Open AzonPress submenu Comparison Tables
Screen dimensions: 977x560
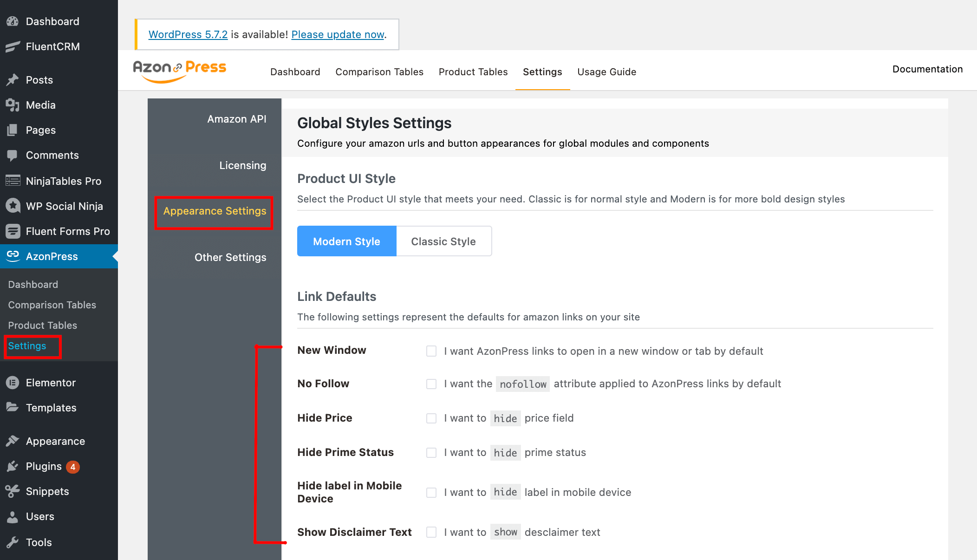[x=52, y=305]
